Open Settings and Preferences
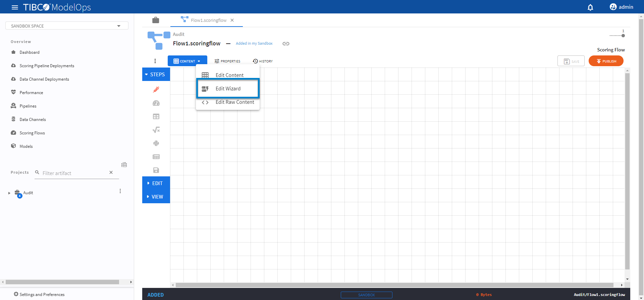The width and height of the screenshot is (644, 300). click(39, 294)
